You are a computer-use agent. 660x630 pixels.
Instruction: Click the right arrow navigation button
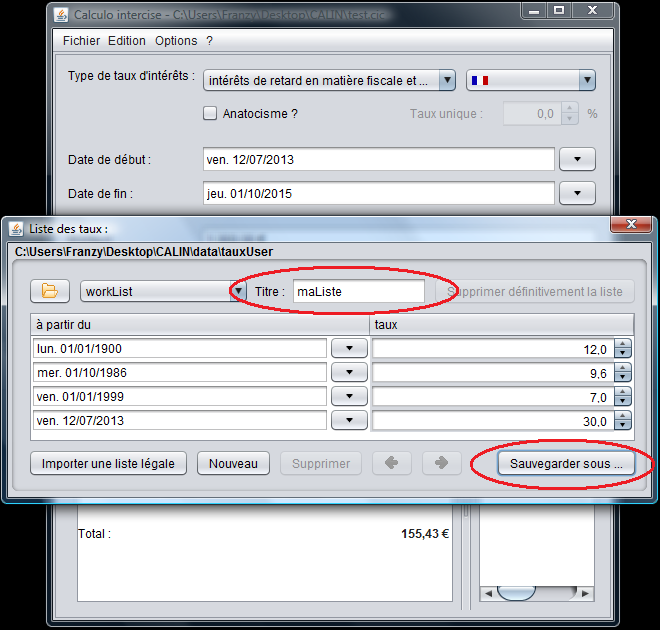coord(441,464)
